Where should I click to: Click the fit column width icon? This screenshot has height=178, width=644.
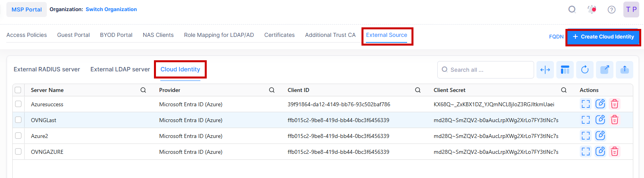point(545,70)
